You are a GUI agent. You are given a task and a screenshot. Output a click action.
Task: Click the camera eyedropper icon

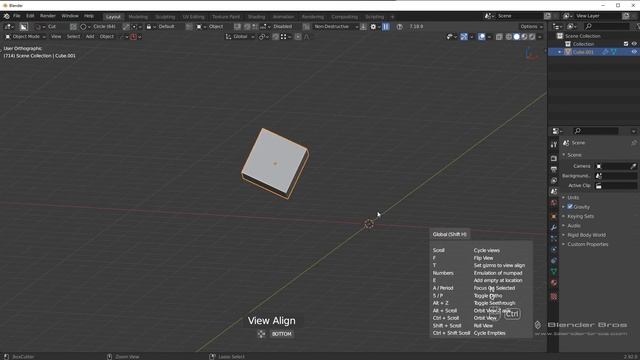633,166
